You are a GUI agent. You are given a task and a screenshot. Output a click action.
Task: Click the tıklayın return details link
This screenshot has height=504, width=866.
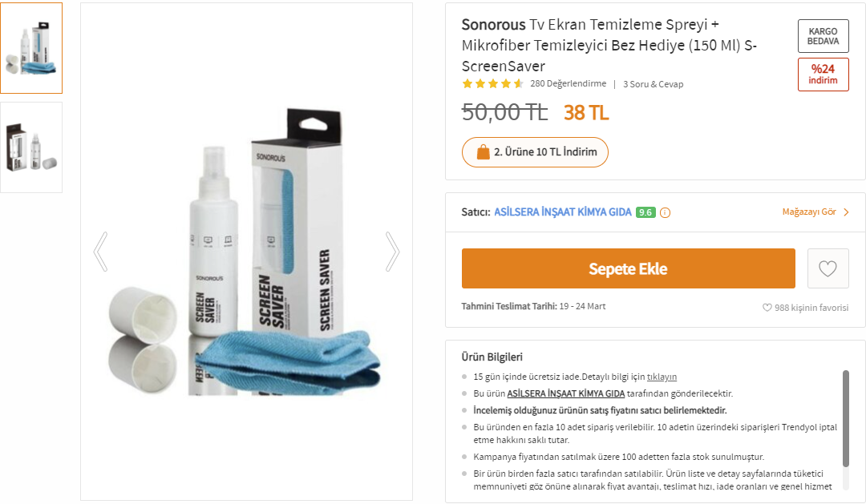662,377
